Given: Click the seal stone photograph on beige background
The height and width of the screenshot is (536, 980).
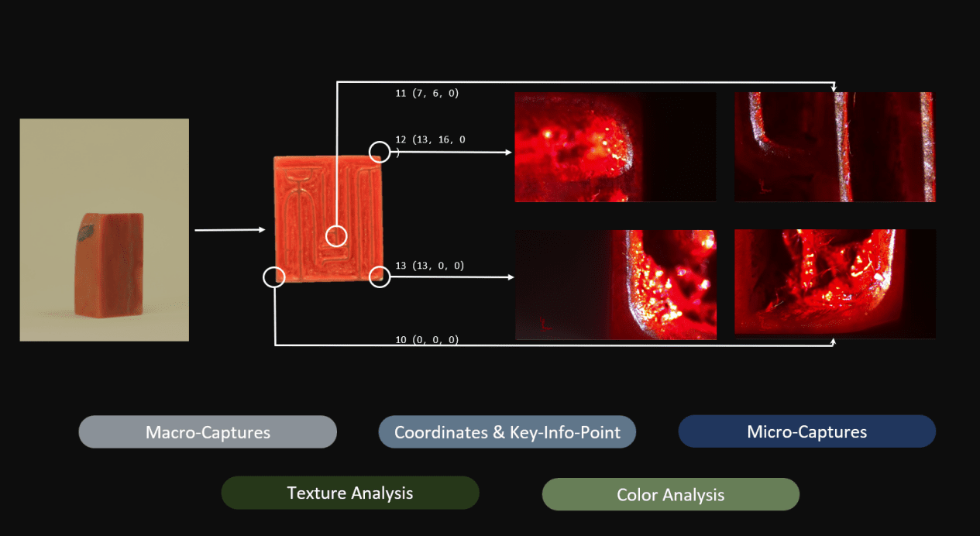Looking at the screenshot, I should pyautogui.click(x=105, y=229).
